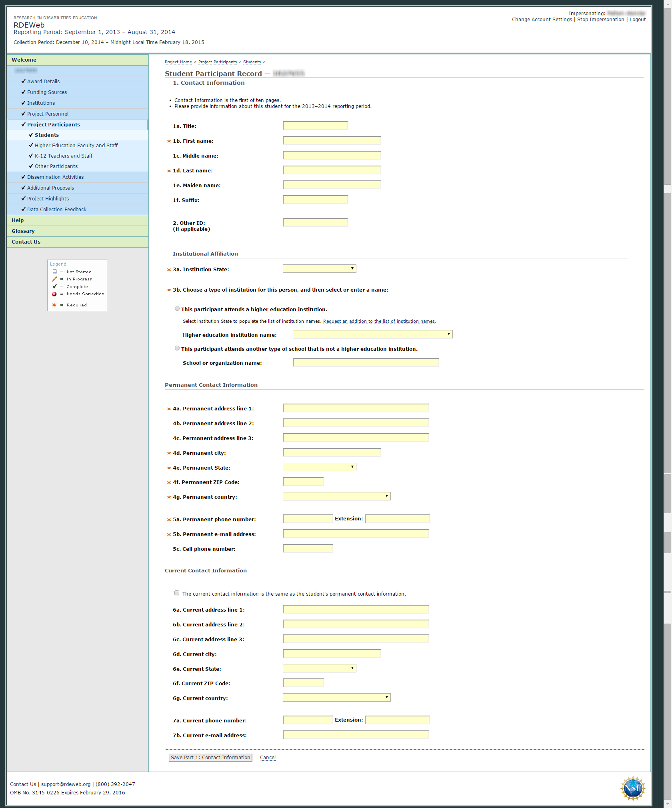The height and width of the screenshot is (808, 672).
Task: Open the Permanent country dropdown
Action: tap(336, 496)
